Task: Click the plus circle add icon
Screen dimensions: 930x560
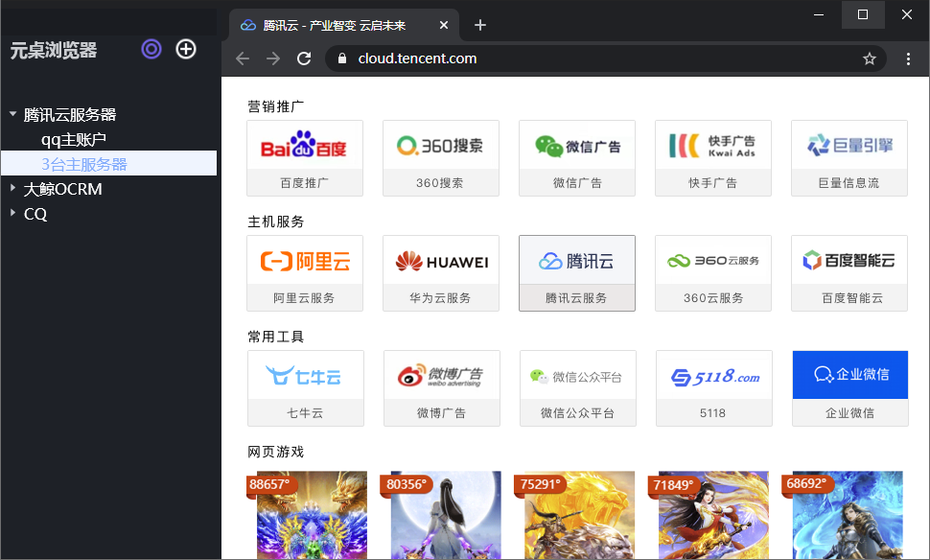Action: 186,49
